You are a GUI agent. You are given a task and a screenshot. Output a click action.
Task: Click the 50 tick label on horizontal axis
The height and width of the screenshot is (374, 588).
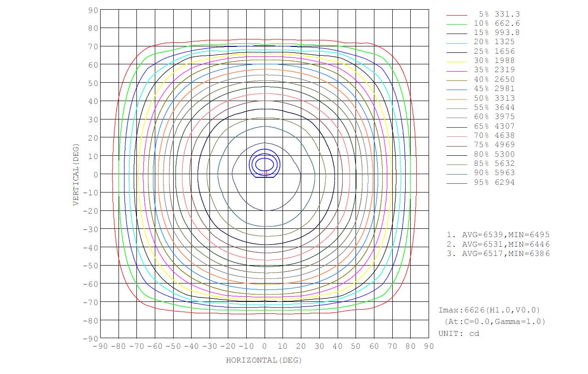[356, 346]
